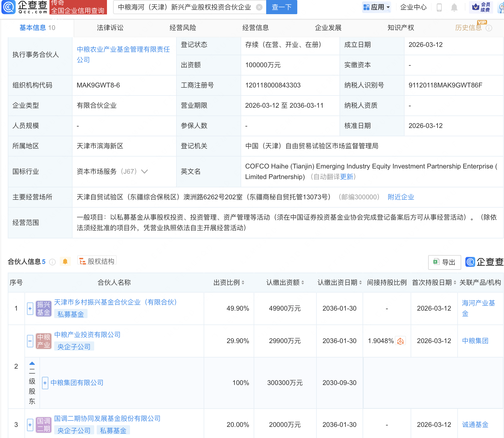
Task: Click the 查一下 search button
Action: tap(281, 7)
